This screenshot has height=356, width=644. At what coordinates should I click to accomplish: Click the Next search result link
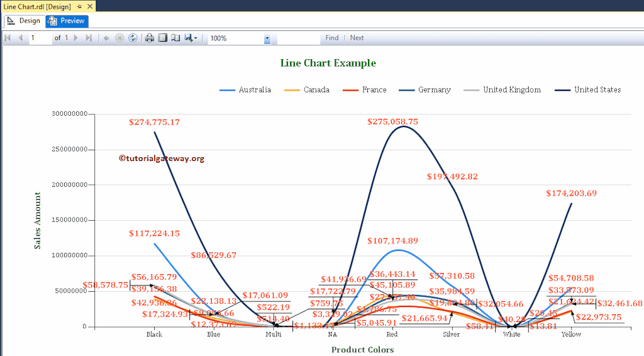tap(357, 38)
